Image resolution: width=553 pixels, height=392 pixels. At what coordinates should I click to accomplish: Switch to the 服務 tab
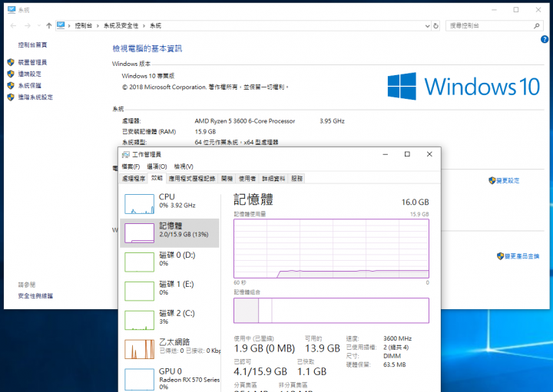(297, 179)
